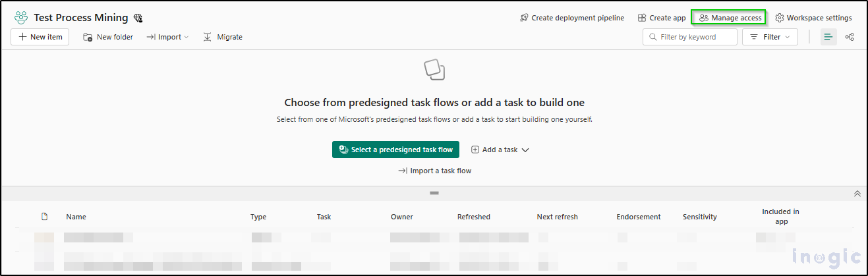Click Import a task flow link

point(434,171)
